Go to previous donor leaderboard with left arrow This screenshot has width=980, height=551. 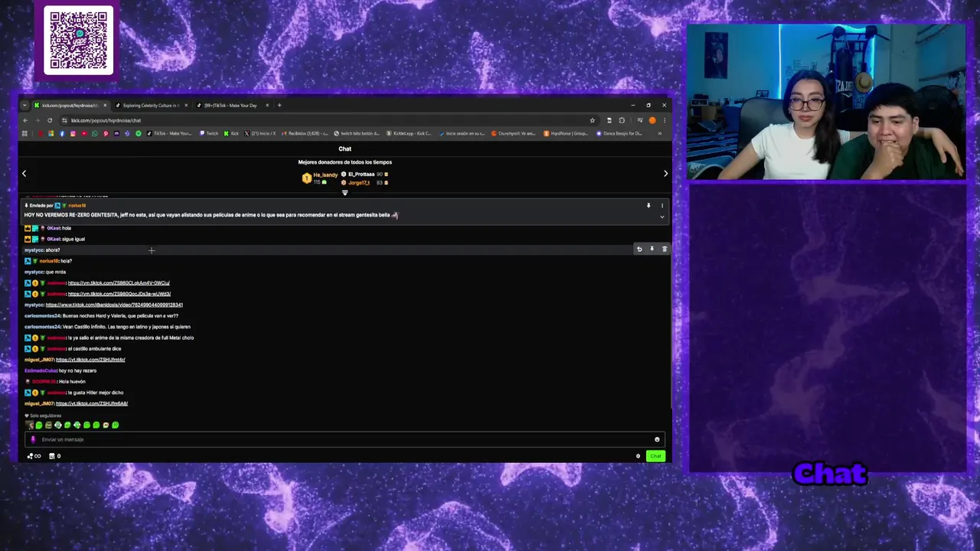coord(24,174)
